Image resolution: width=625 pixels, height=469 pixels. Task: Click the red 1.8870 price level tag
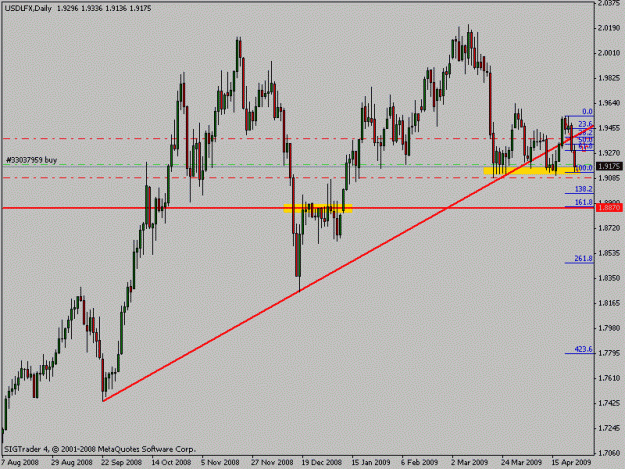[609, 208]
